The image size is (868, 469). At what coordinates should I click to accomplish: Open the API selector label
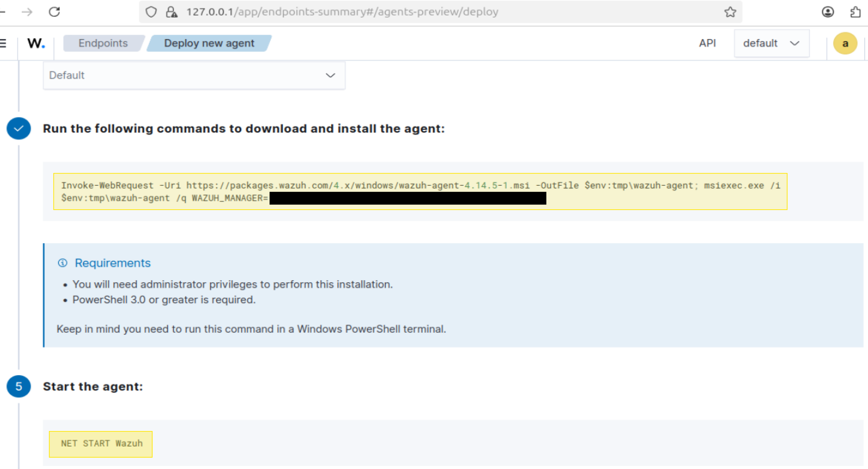(707, 43)
